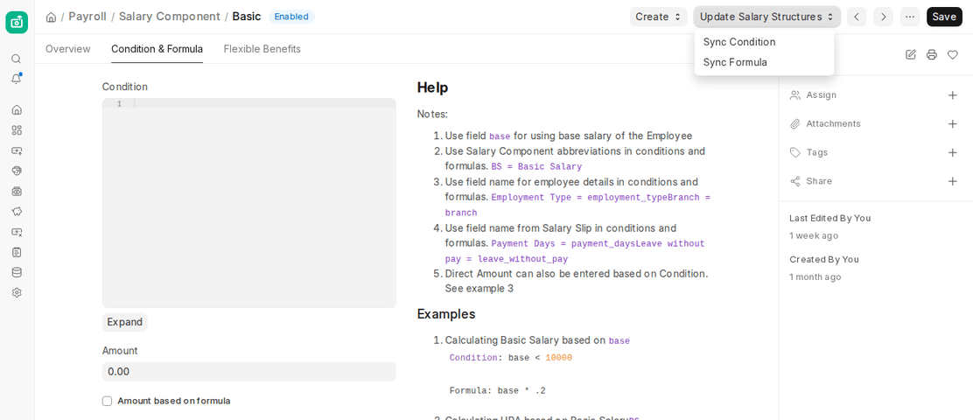Go to the sidebar home icon
The height and width of the screenshot is (420, 980).
pyautogui.click(x=17, y=109)
